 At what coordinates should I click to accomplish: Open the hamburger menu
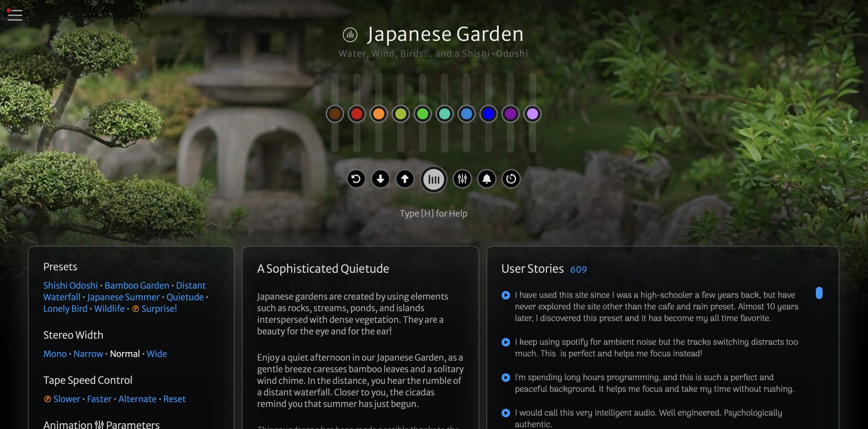(15, 15)
